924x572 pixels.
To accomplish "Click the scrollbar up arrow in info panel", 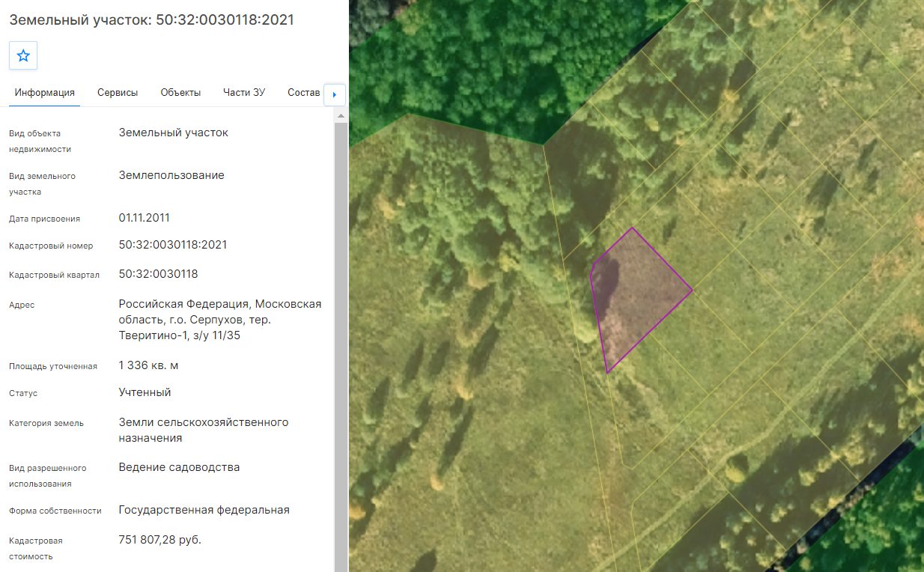I will pos(341,116).
